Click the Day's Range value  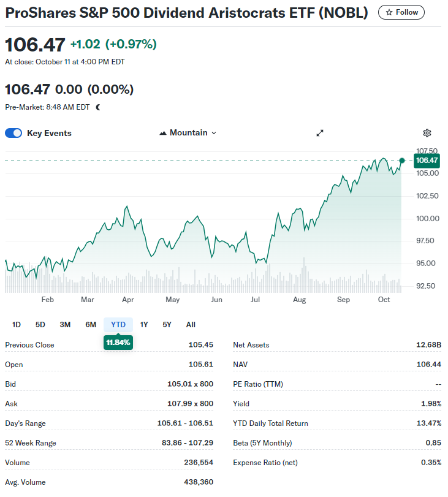click(x=185, y=423)
